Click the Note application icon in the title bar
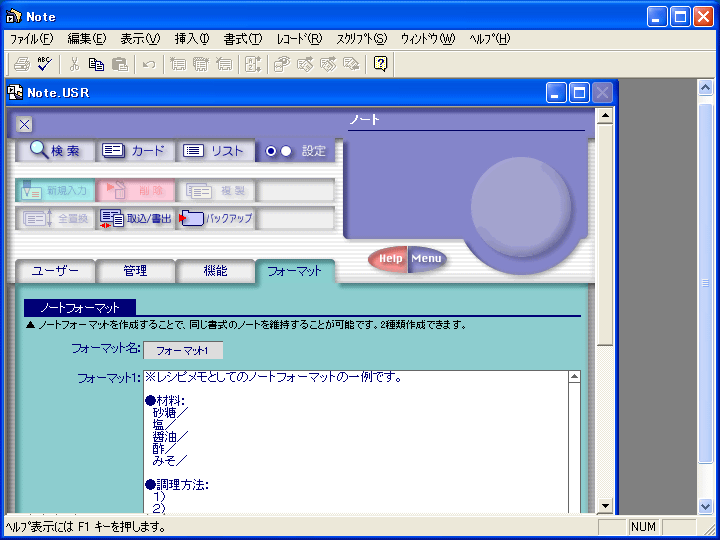 coord(14,17)
